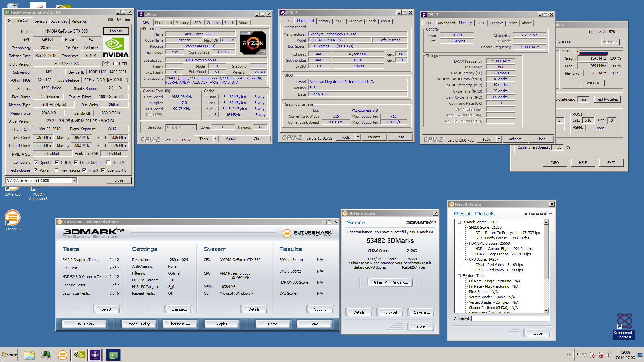Open Windows Explorer from the taskbar
This screenshot has width=644, height=362.
point(29,355)
